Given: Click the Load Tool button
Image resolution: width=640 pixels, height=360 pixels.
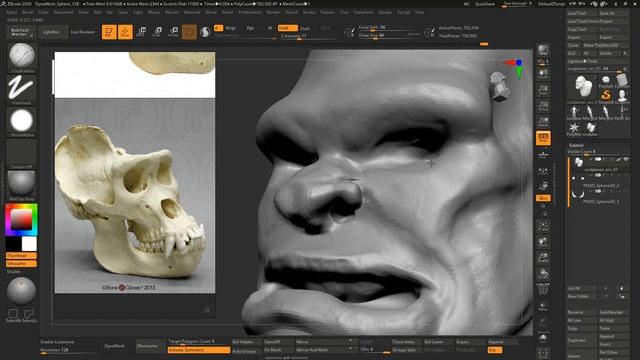Looking at the screenshot, I should tap(582, 13).
